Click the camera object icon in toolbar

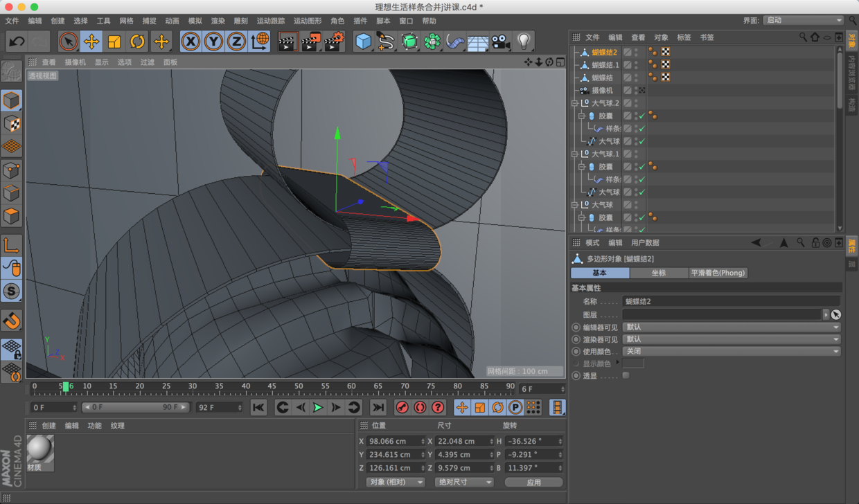point(500,42)
